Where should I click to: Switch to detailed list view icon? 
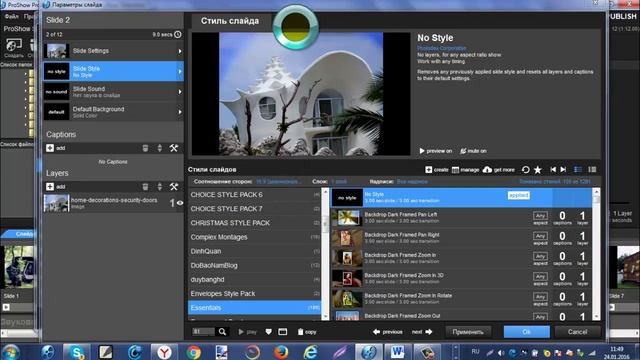(578, 170)
